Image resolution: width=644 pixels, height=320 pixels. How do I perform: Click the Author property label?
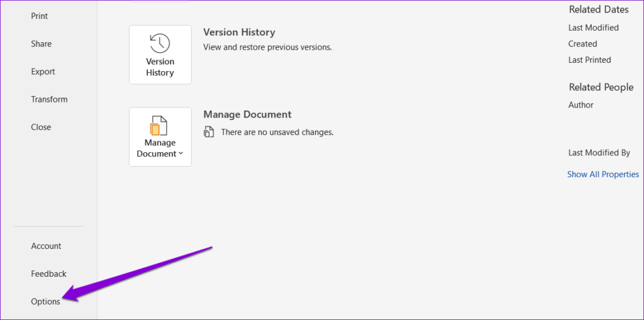[x=580, y=105]
